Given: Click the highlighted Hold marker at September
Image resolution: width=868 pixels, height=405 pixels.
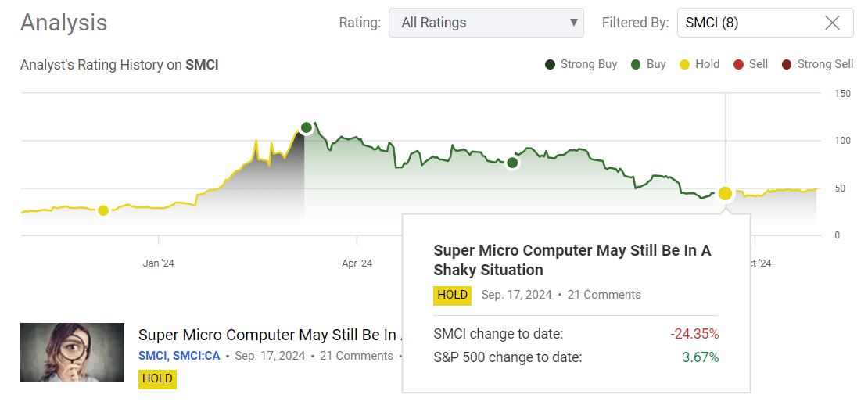Looking at the screenshot, I should (725, 193).
